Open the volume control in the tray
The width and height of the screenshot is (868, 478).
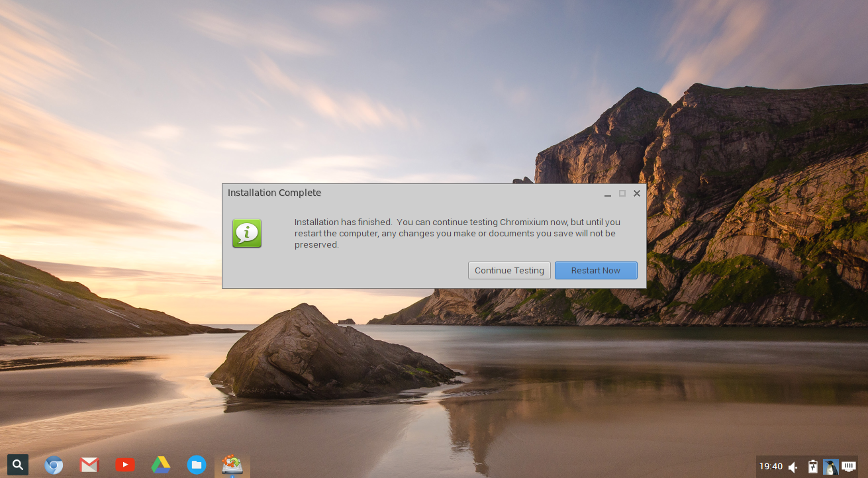click(794, 467)
